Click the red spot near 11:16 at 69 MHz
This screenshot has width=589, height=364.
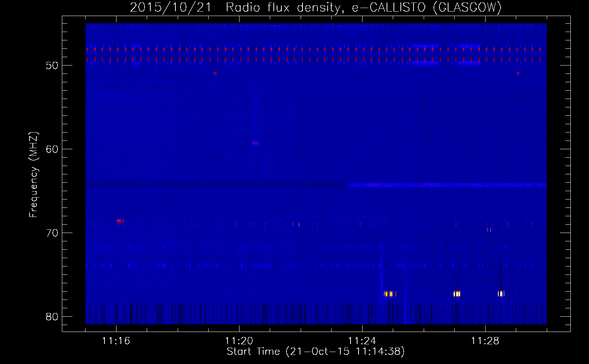coord(119,221)
